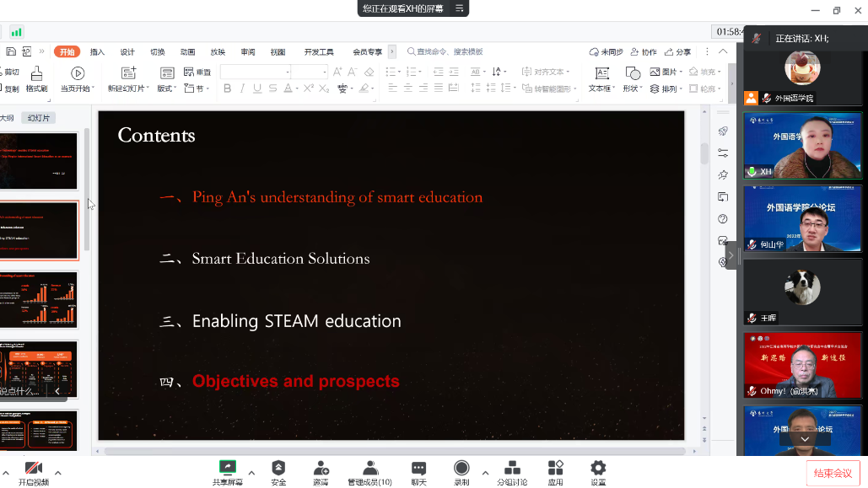Click the Security (安全) shield icon
868x488 pixels.
278,472
